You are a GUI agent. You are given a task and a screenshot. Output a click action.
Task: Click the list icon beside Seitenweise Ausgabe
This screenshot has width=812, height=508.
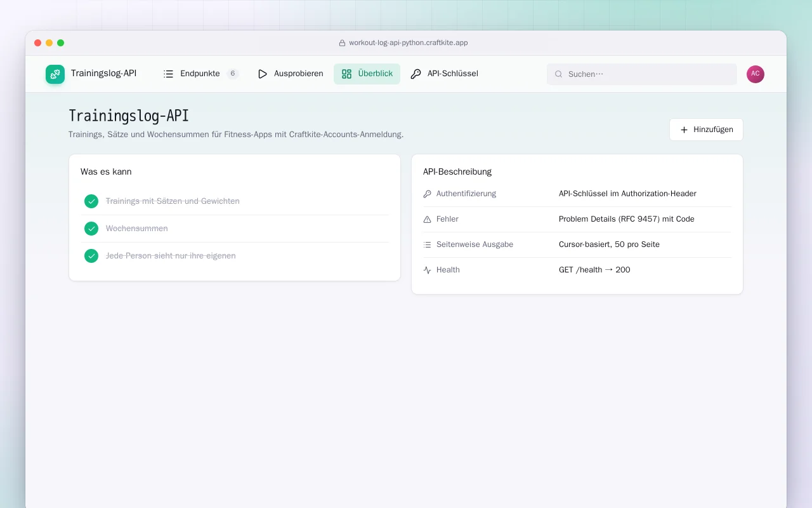[427, 244]
